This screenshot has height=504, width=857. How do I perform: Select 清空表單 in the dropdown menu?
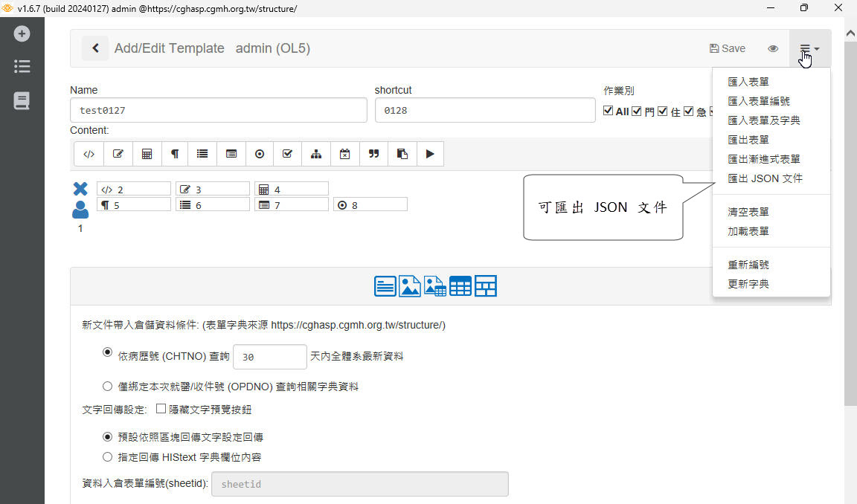coord(748,212)
